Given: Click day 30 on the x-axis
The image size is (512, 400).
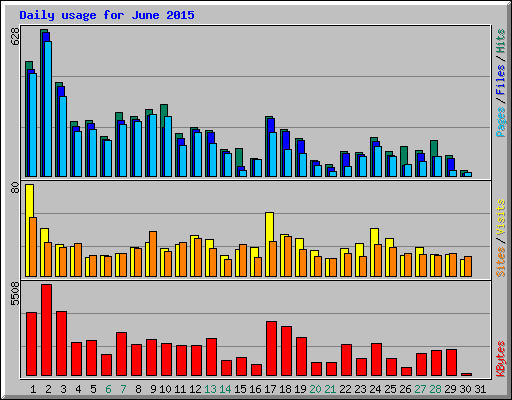Looking at the screenshot, I should pyautogui.click(x=465, y=389).
